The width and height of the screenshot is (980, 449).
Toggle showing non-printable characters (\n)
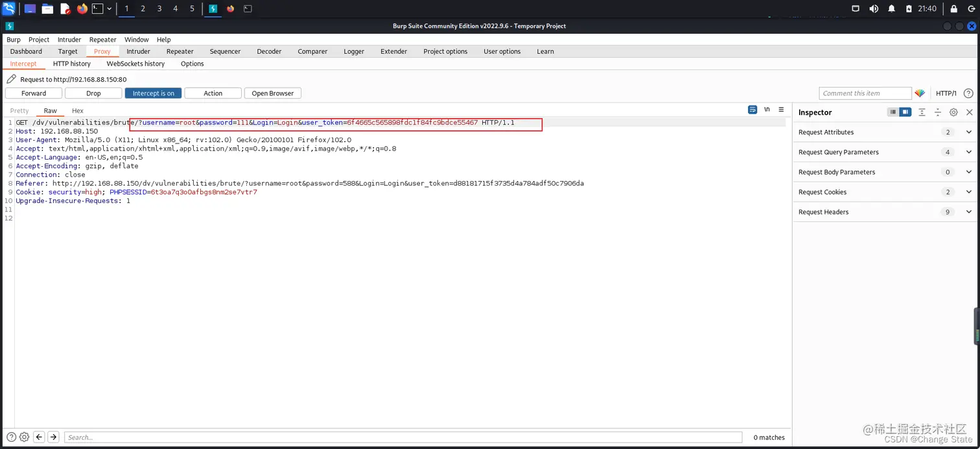pos(767,110)
